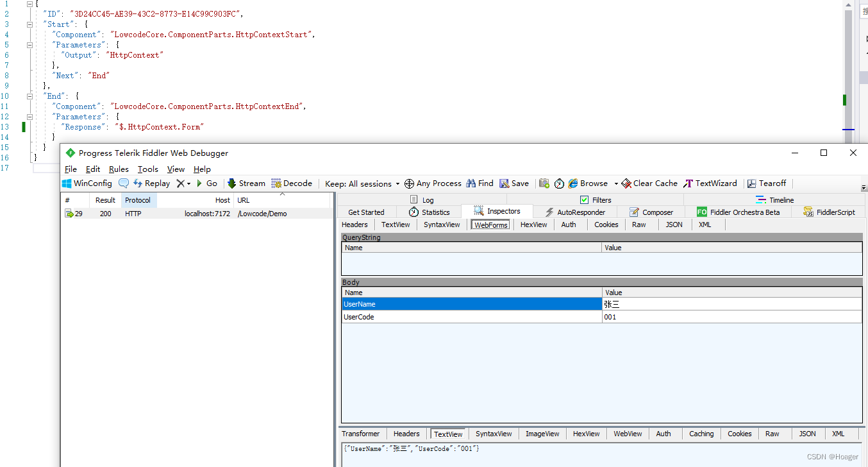Click the Go resume button
Image resolution: width=868 pixels, height=467 pixels.
pos(207,183)
